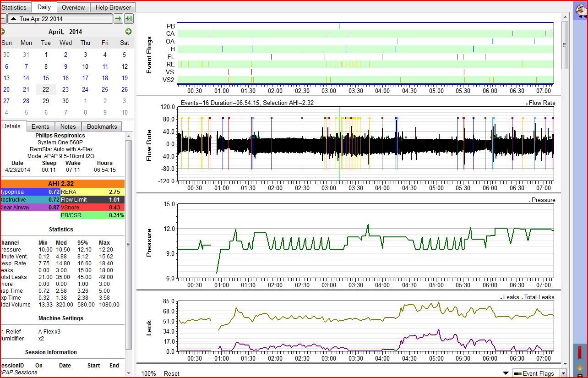
Task: Click the OA event flag row label
Action: pos(170,41)
